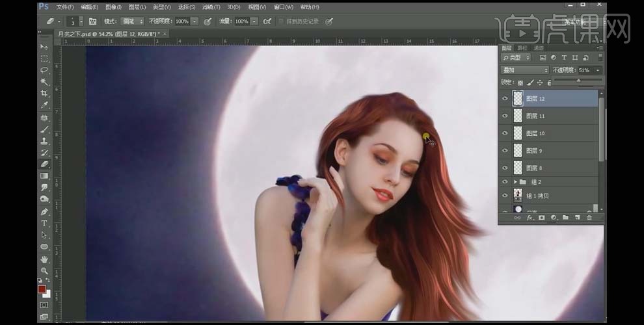Select the Horizontal Type tool
644x325 pixels.
click(x=44, y=223)
